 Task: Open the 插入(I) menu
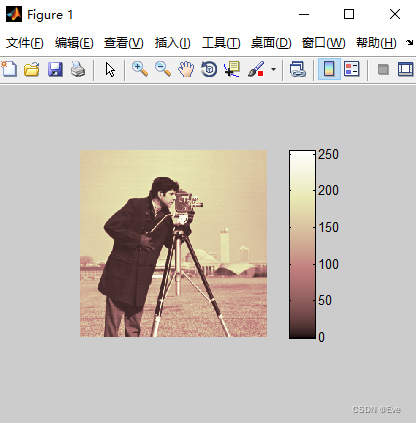(172, 43)
